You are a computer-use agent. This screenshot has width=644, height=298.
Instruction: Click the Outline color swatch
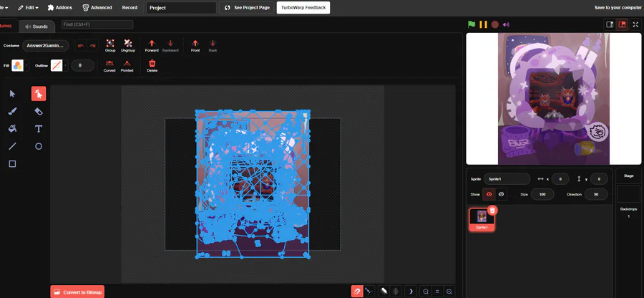57,65
